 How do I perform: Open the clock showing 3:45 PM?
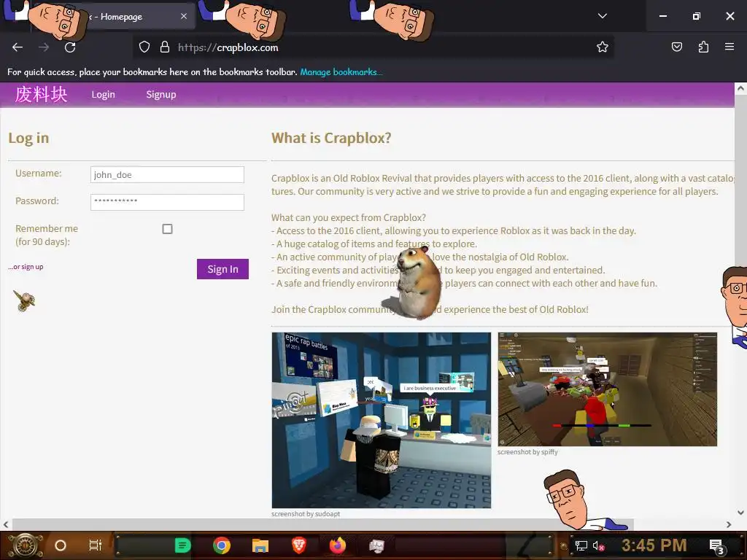point(654,545)
